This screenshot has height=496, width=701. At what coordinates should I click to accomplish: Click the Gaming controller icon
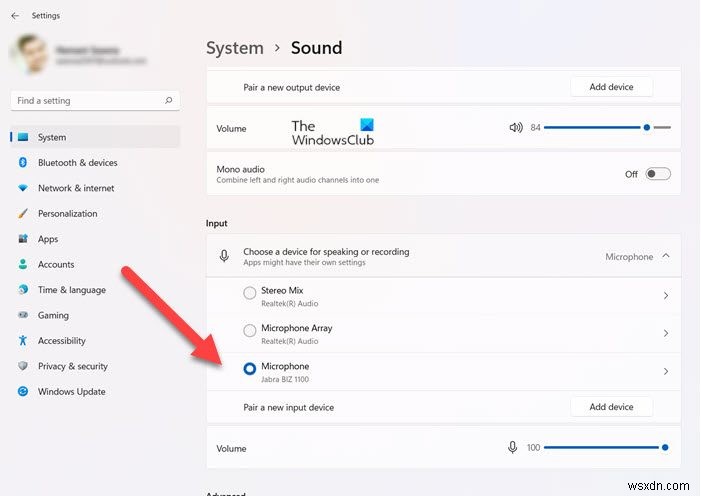23,315
